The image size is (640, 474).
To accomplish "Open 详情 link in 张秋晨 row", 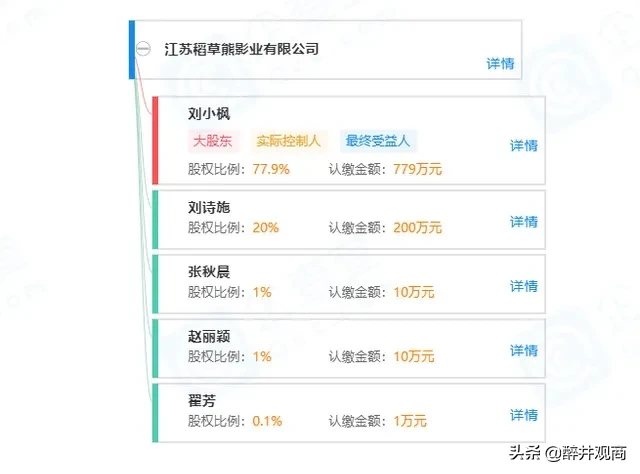I will click(x=524, y=286).
